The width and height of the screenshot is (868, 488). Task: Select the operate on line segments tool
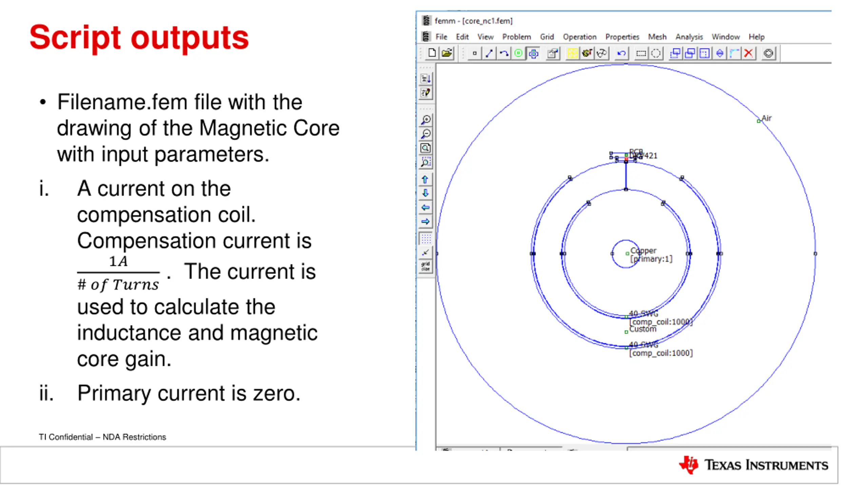pos(489,53)
